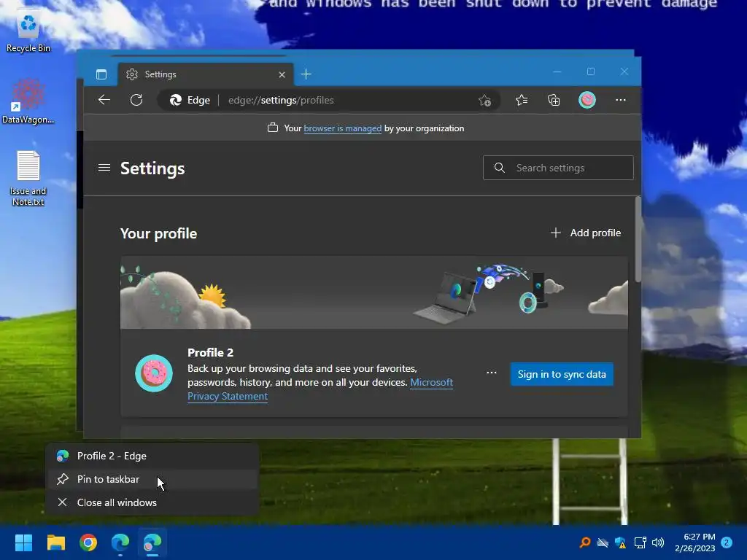Close the Settings tab

click(282, 75)
